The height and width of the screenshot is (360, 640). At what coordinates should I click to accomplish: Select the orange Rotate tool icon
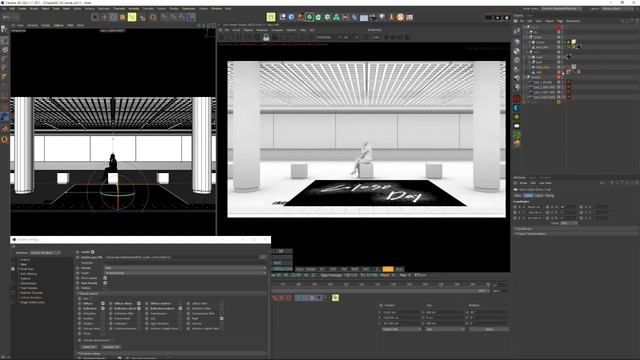click(122, 17)
